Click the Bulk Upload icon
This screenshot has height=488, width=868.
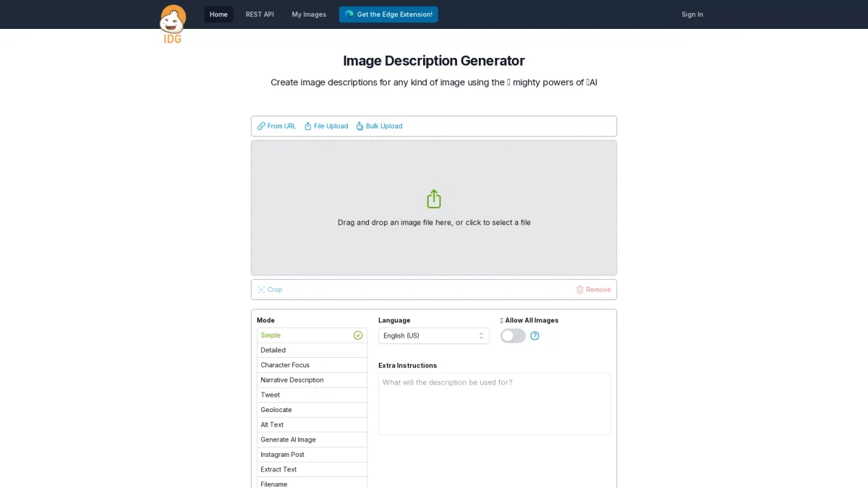coord(359,126)
